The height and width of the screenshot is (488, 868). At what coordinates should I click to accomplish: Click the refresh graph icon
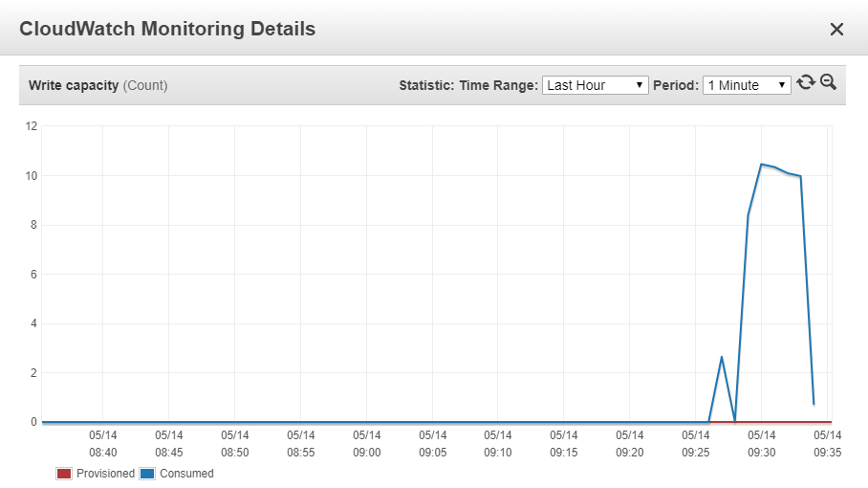click(806, 83)
